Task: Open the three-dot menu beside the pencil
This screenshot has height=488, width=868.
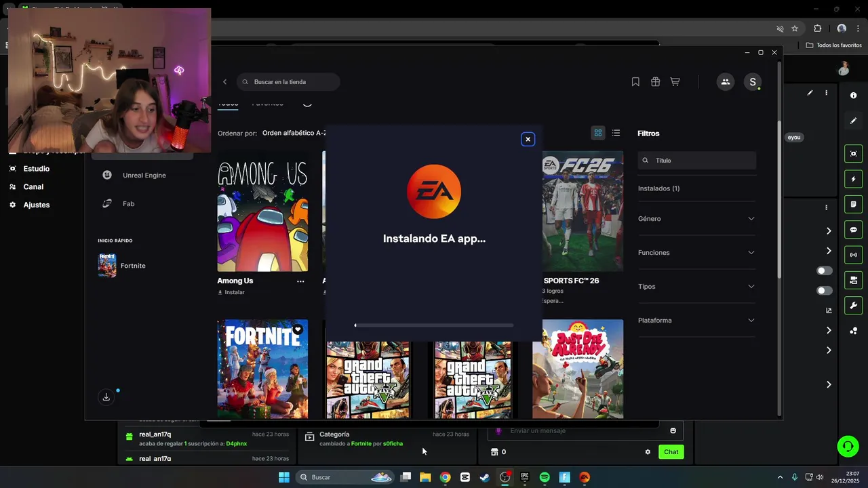Action: coord(826,93)
